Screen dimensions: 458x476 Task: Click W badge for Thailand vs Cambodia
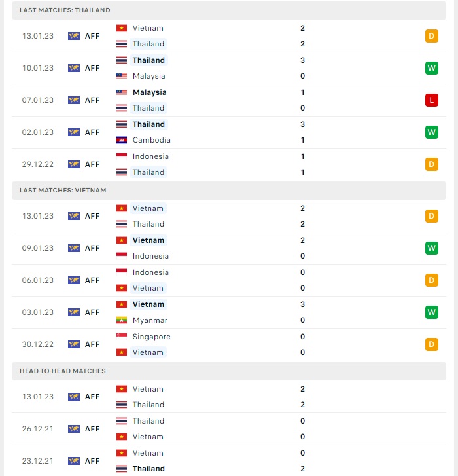click(x=432, y=132)
